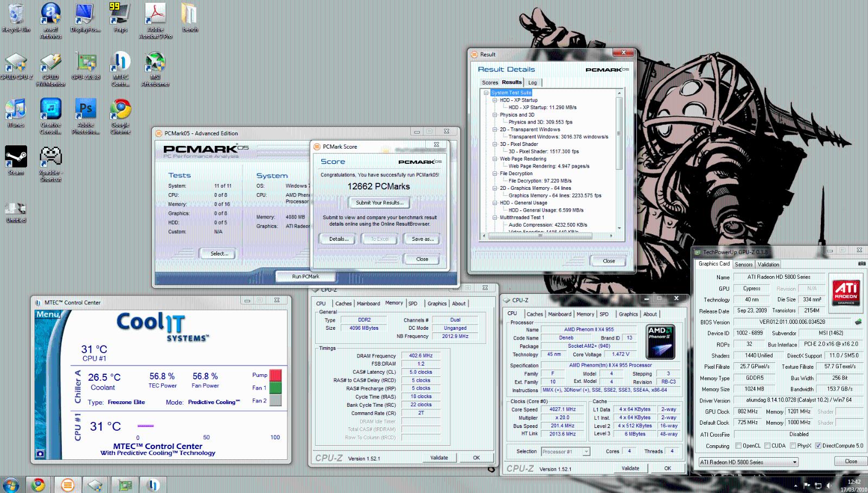The width and height of the screenshot is (868, 493).
Task: Collapse the 3D - Pixel Shader node
Action: coord(495,144)
